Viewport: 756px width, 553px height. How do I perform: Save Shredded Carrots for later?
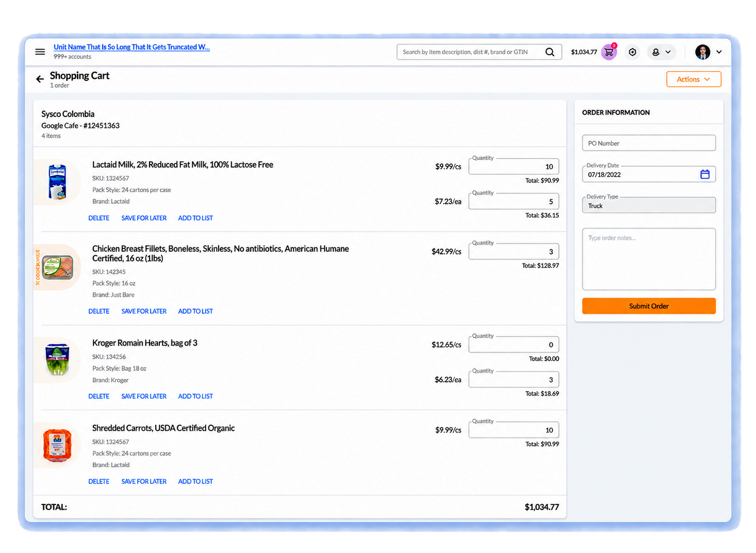point(144,481)
